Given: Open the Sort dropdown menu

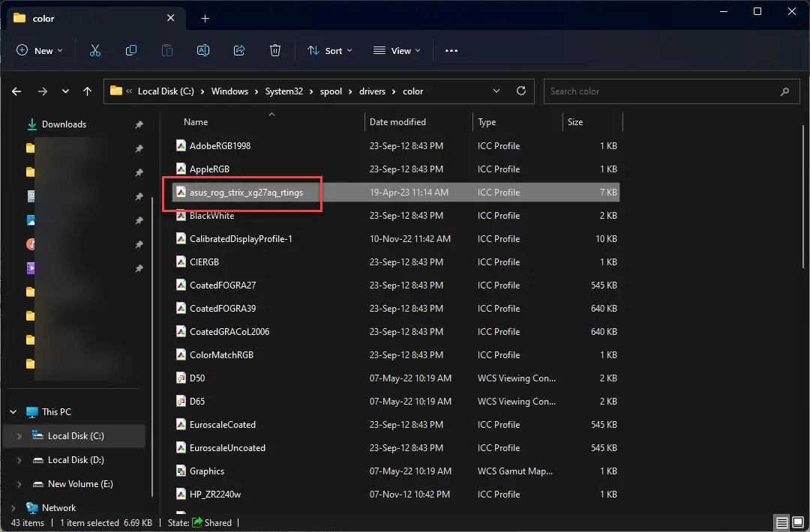Looking at the screenshot, I should pyautogui.click(x=329, y=50).
